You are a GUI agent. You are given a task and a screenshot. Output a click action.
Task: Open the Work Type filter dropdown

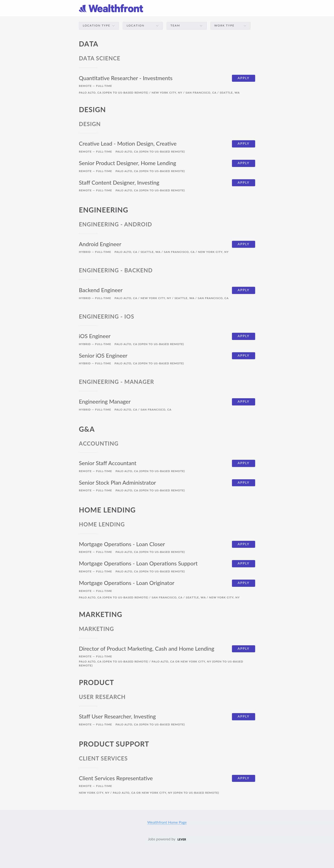pos(230,25)
